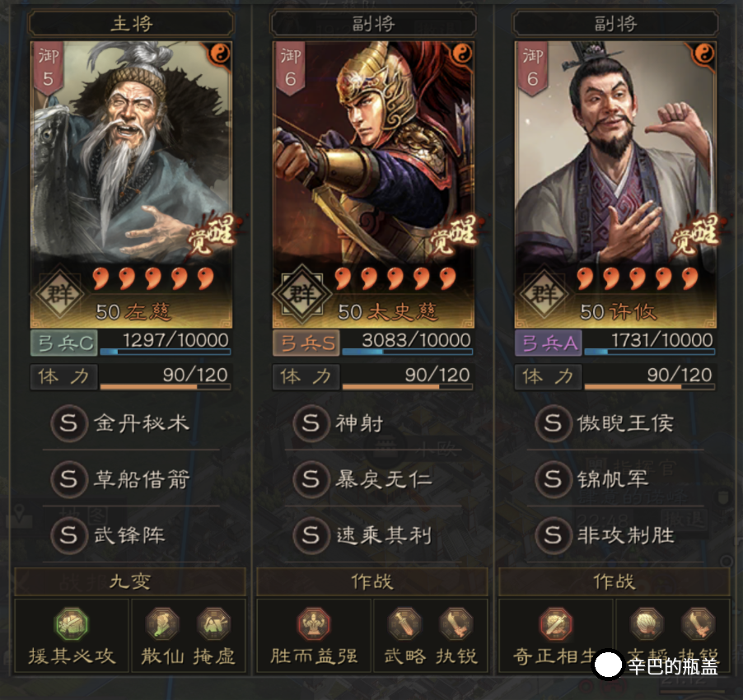This screenshot has width=743, height=700.
Task: Click the 群 faction badge on 太史慈
Action: pyautogui.click(x=301, y=294)
